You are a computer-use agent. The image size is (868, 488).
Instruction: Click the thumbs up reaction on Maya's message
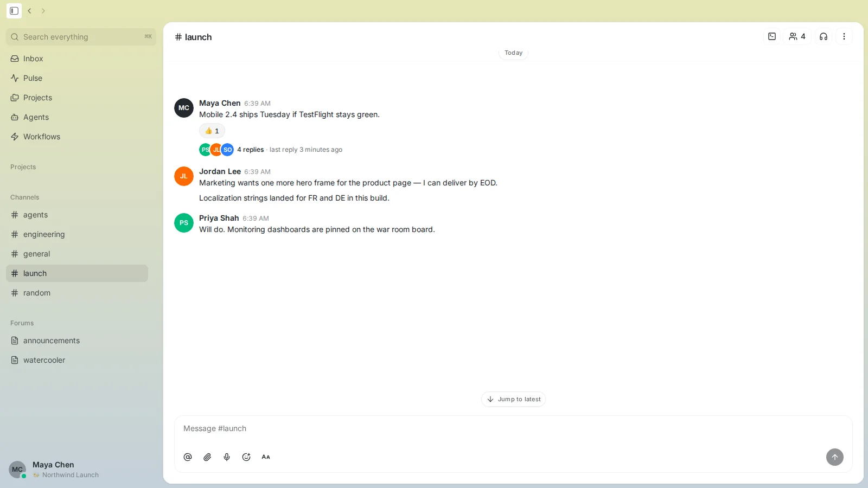(212, 131)
